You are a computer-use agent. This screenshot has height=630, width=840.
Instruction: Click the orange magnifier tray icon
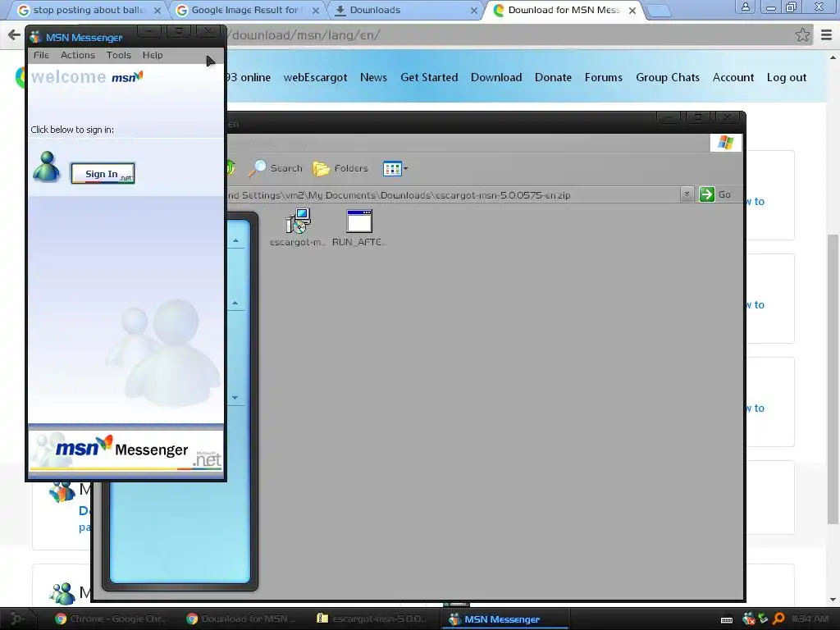[x=779, y=619]
